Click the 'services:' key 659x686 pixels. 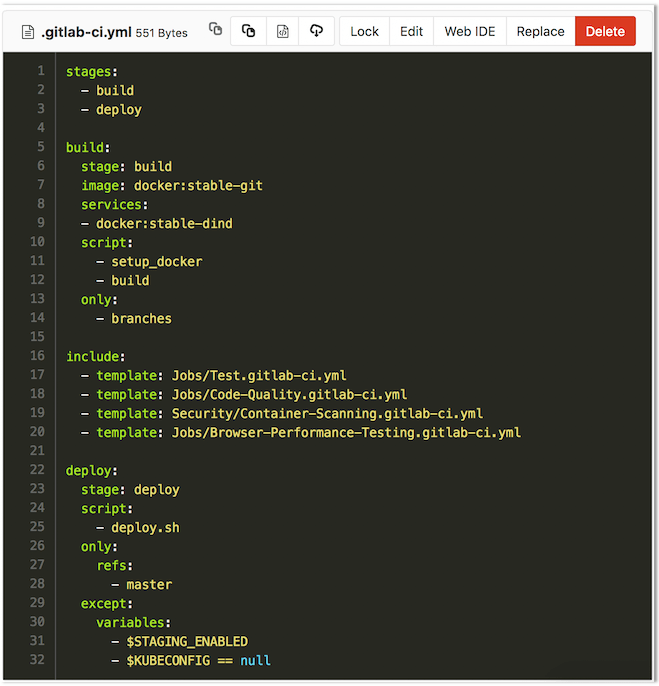pos(115,205)
